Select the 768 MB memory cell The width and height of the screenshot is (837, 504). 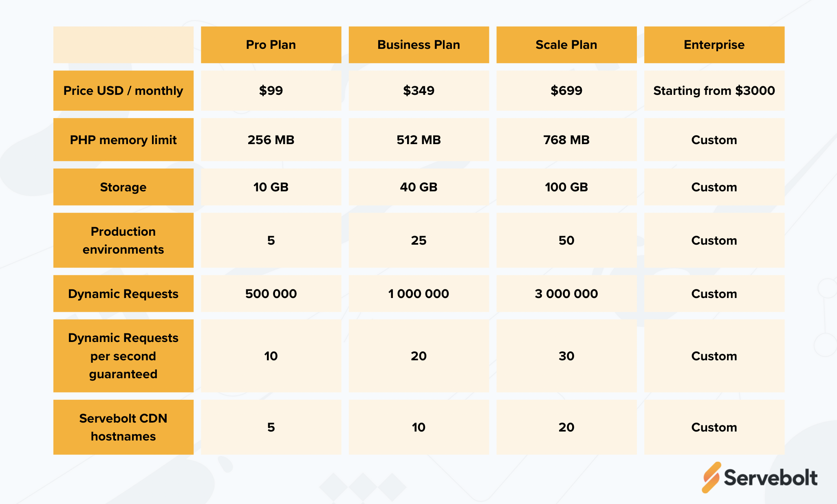[566, 140]
